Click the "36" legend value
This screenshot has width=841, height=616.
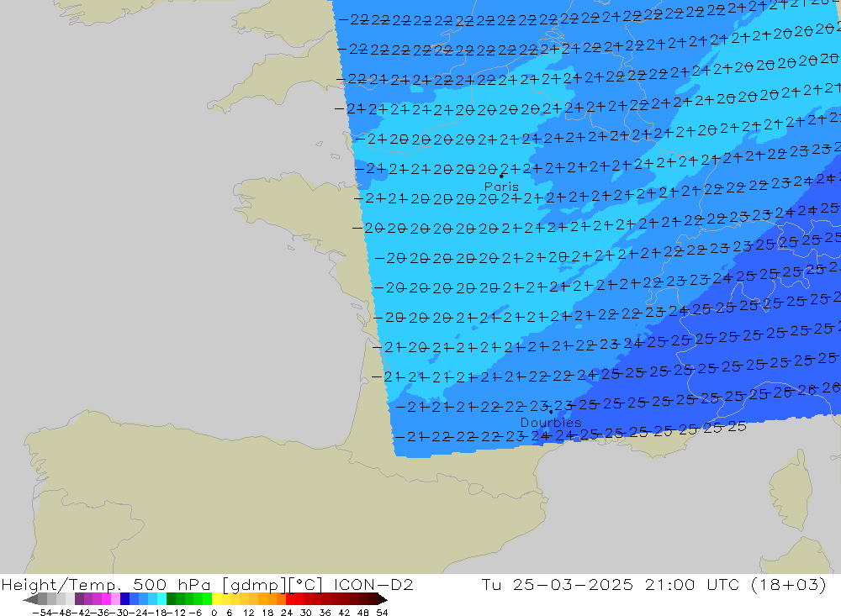point(325,613)
